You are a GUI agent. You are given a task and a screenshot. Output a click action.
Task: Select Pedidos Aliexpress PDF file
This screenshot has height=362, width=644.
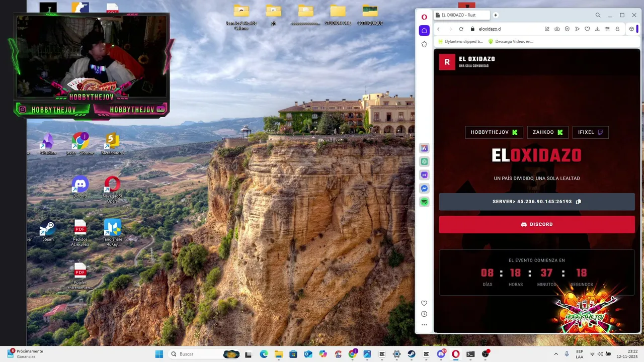pos(80,233)
